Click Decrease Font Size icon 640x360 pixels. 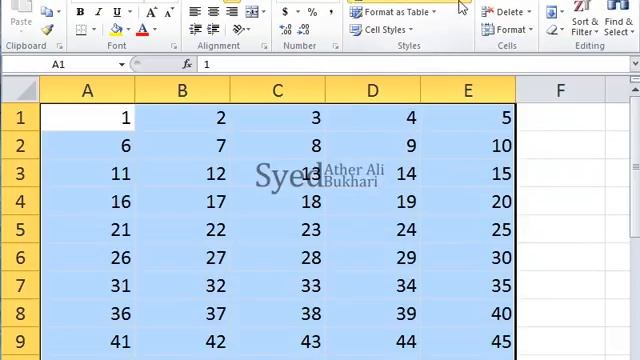point(169,12)
